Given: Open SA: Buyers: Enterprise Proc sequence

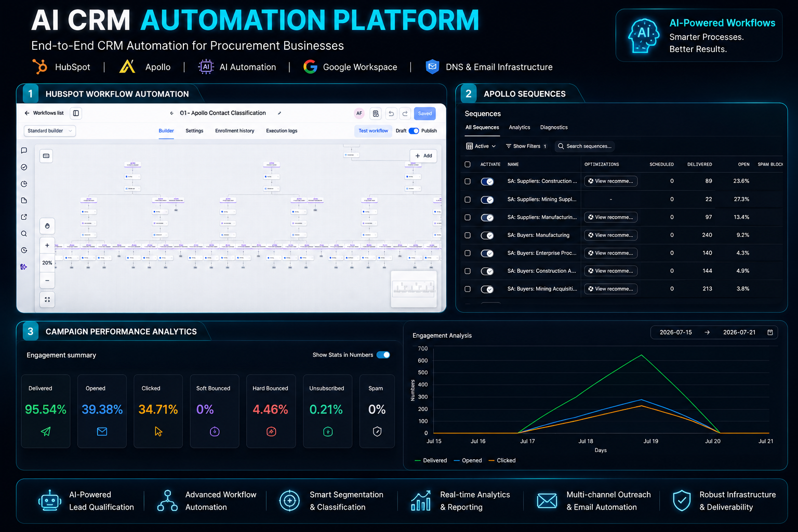Looking at the screenshot, I should pyautogui.click(x=542, y=253).
